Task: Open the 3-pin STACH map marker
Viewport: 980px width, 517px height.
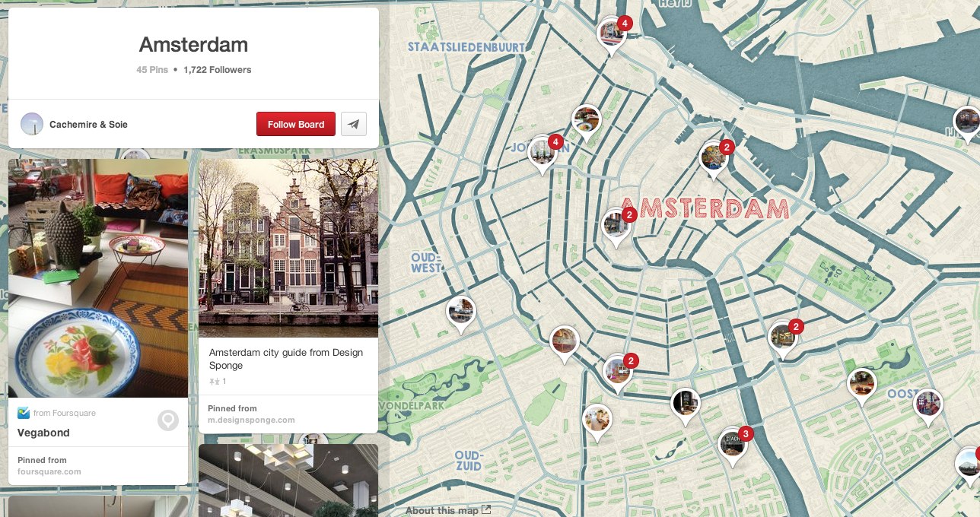Action: [x=733, y=446]
